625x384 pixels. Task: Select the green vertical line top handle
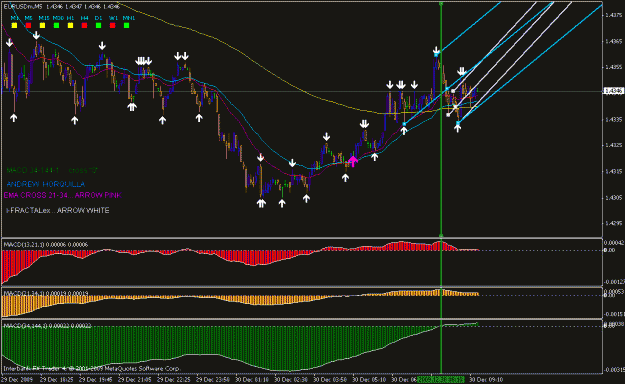pos(441,4)
